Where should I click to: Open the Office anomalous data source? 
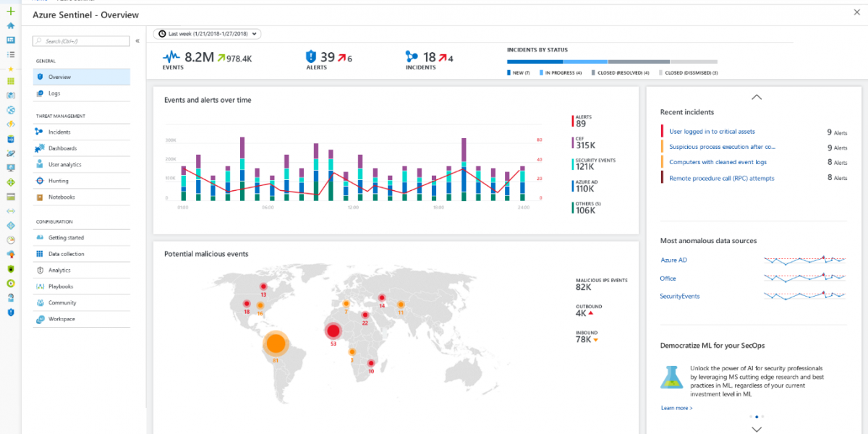pos(668,278)
